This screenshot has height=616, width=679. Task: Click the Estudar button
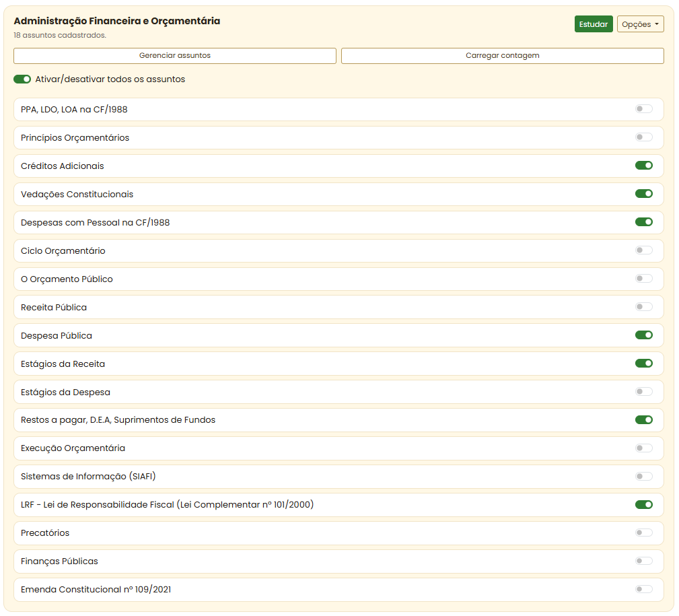[x=593, y=24]
